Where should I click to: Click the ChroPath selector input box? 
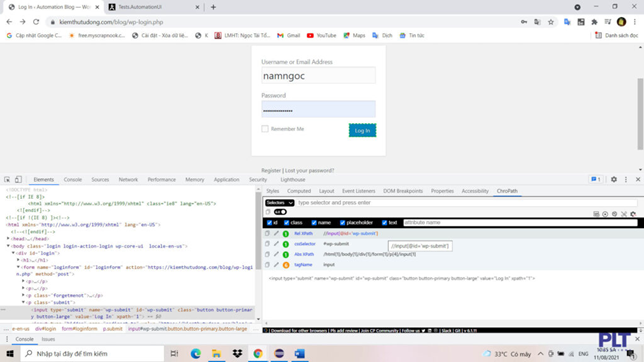[466, 203]
